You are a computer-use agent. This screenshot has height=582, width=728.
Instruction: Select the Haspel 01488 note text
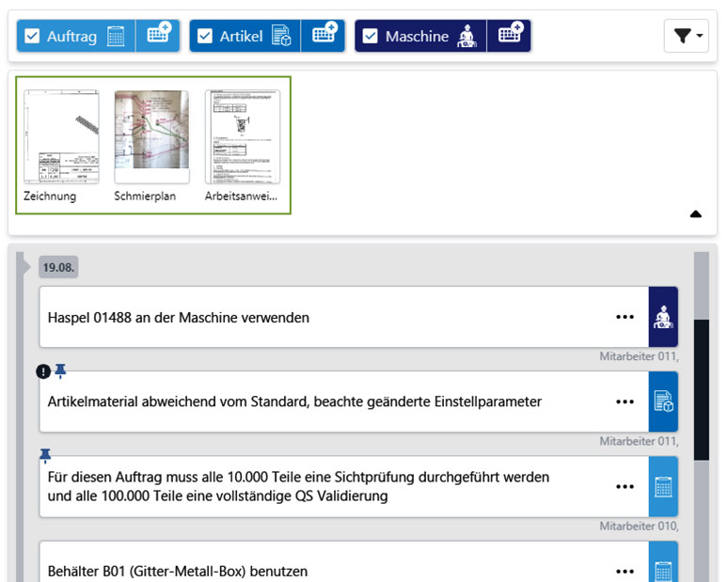[179, 318]
